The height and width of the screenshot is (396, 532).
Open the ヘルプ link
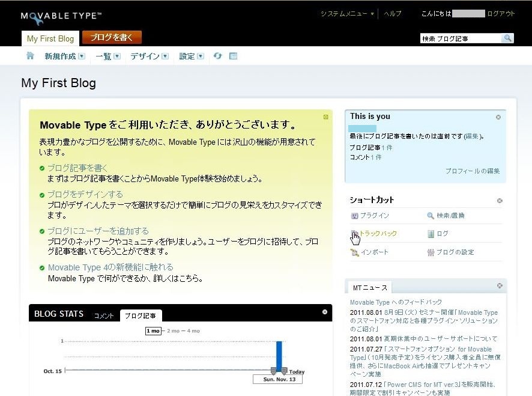[393, 14]
